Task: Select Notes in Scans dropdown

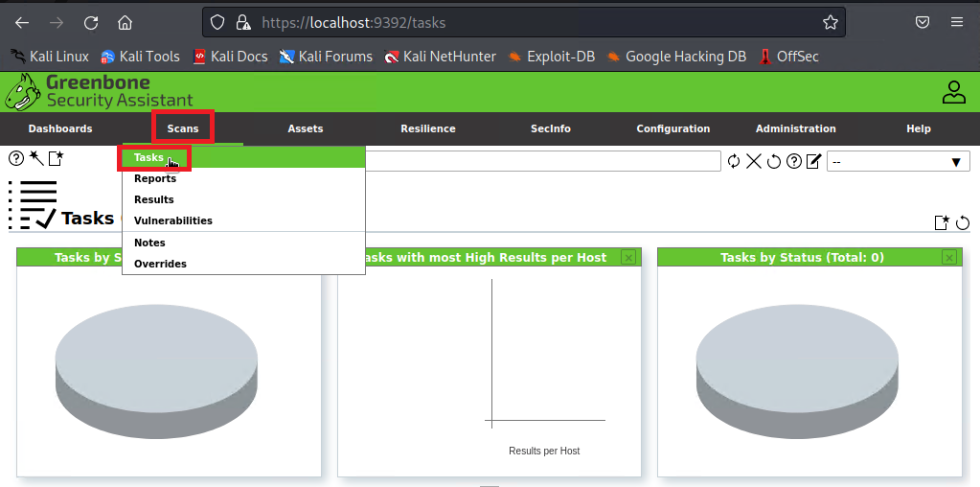Action: pyautogui.click(x=243, y=243)
